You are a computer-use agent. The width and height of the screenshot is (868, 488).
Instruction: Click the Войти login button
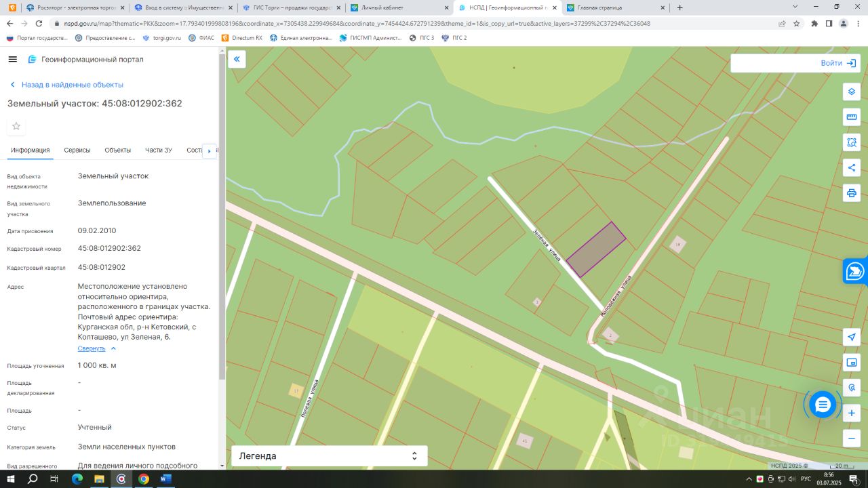click(x=838, y=63)
